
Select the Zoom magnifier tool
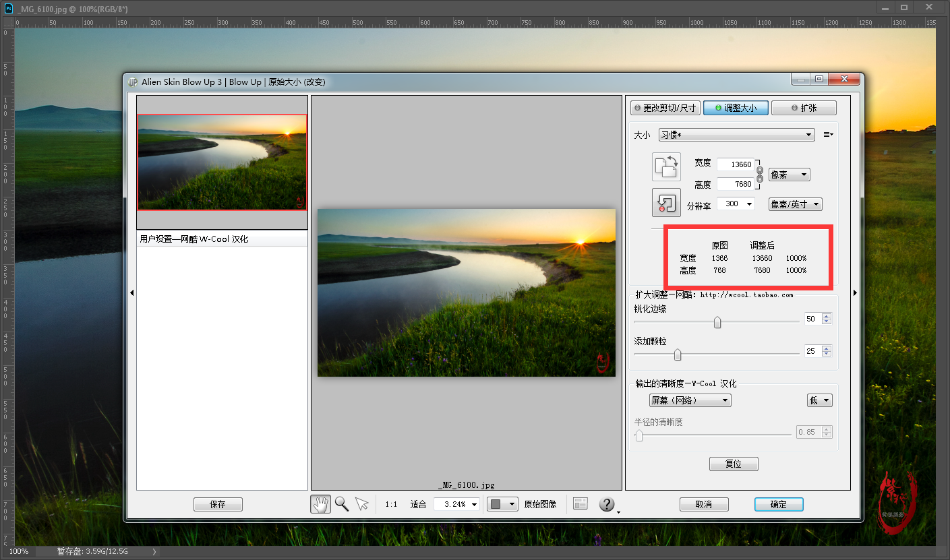(x=342, y=504)
